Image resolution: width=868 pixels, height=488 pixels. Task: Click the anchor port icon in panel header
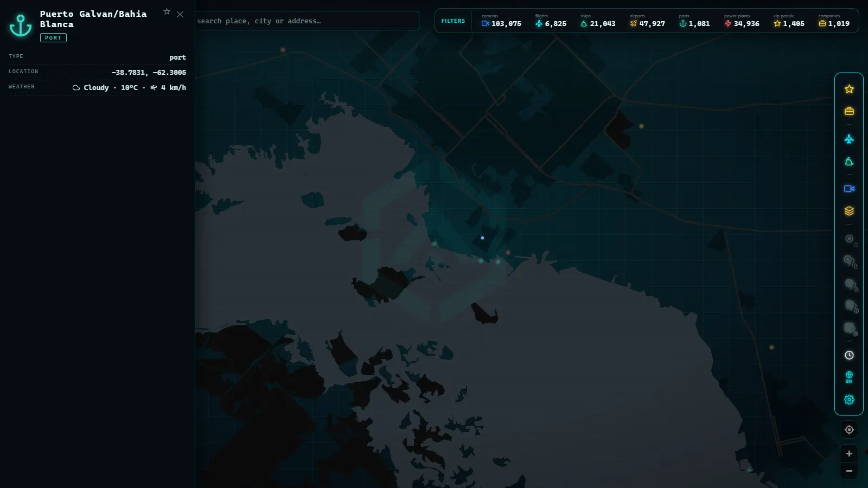[21, 25]
